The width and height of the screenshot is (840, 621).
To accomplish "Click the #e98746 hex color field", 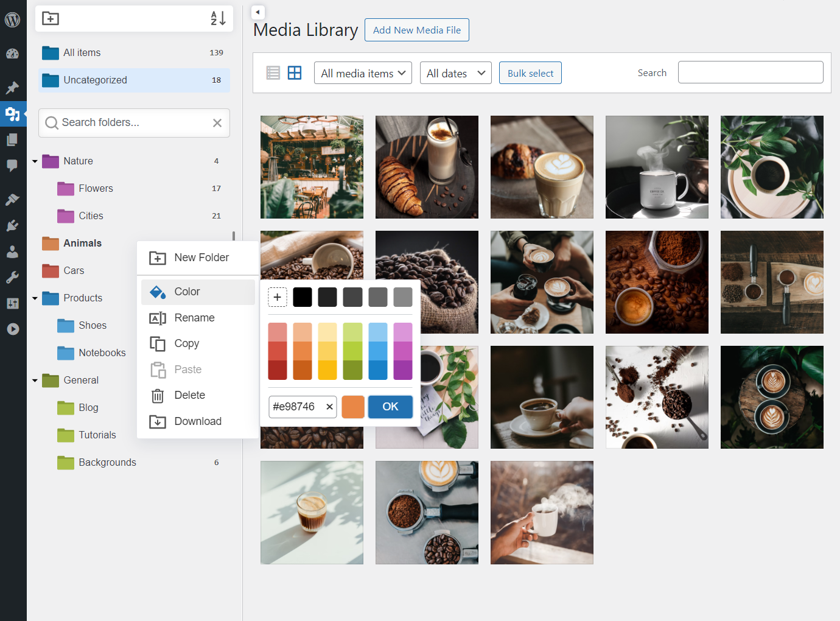I will click(303, 407).
